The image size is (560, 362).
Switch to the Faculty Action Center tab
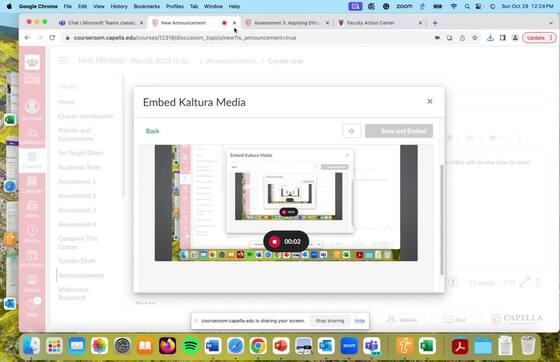[x=379, y=23]
